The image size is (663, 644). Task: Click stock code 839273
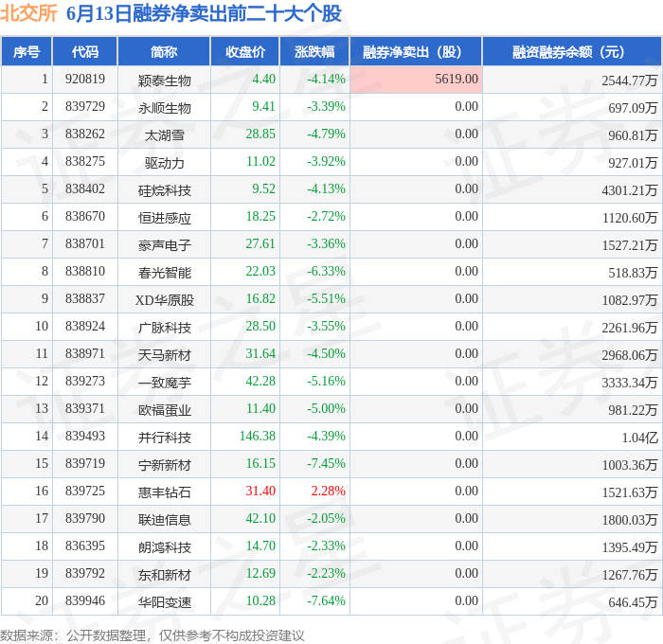point(85,382)
